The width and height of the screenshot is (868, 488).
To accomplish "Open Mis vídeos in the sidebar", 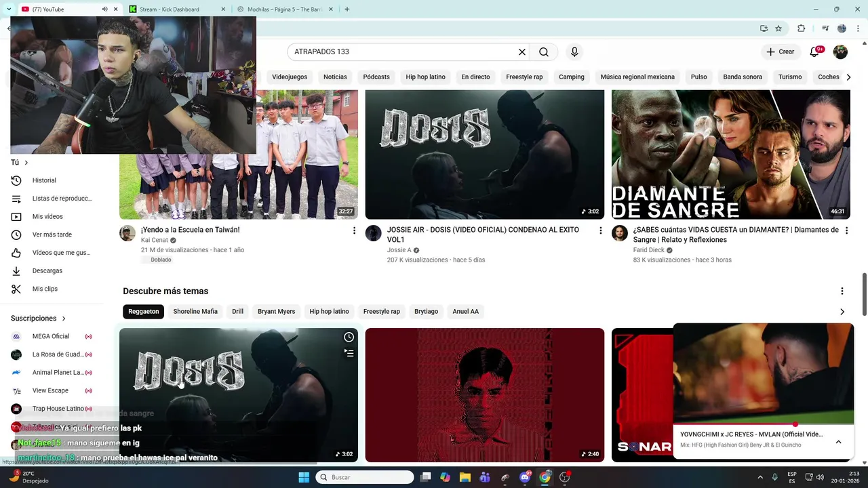I will pos(51,216).
